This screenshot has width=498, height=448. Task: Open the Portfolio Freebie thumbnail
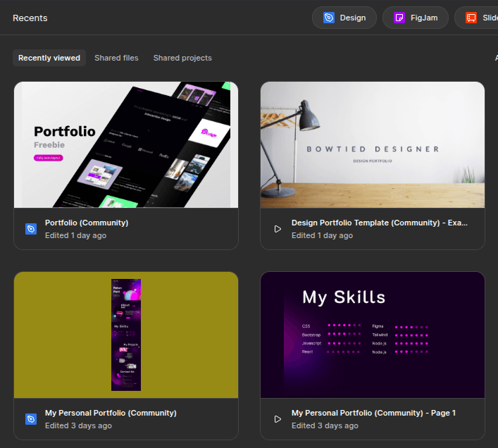tap(126, 145)
